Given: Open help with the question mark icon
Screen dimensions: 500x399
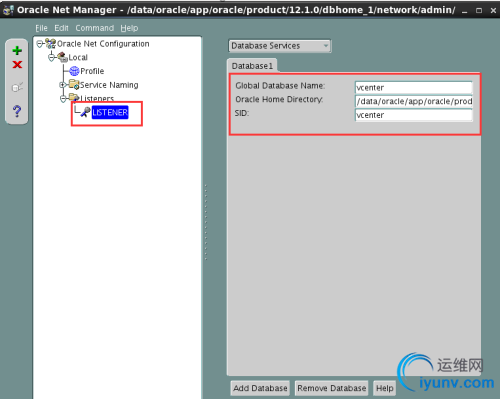Looking at the screenshot, I should [17, 111].
